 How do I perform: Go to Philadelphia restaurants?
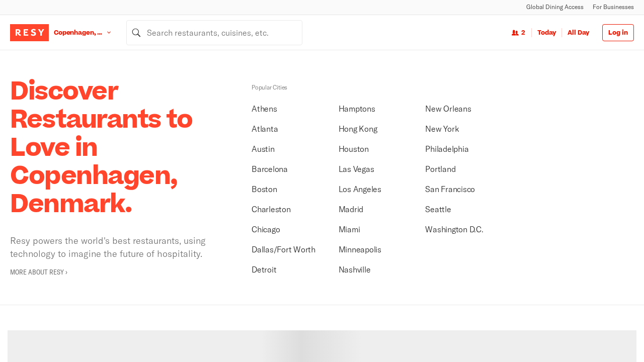pyautogui.click(x=447, y=149)
